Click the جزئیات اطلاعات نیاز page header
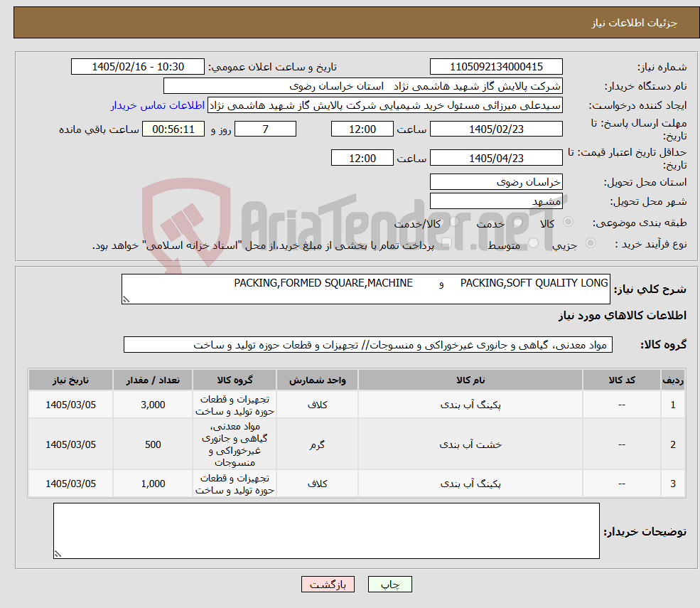Viewport: 700px width, 608px height. point(635,23)
